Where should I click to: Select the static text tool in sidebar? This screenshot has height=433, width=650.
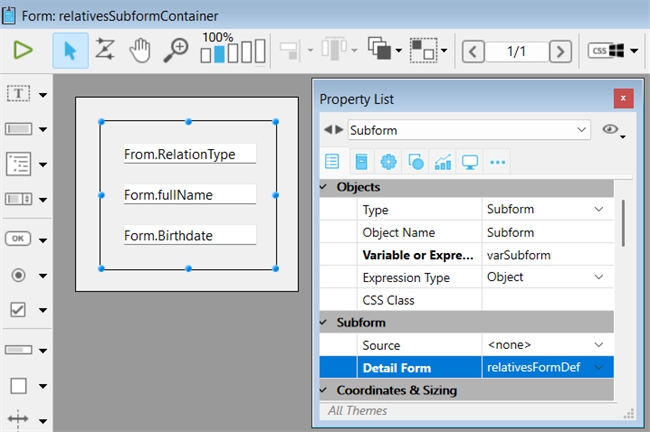(20, 94)
